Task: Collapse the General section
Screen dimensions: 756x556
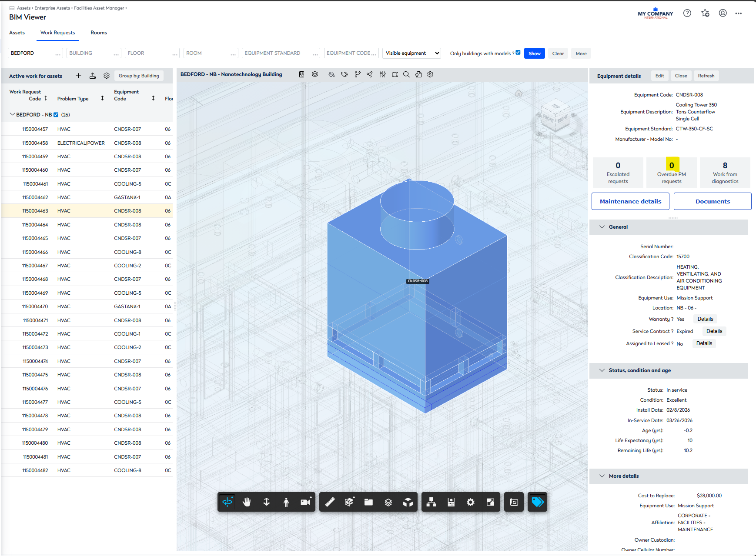Action: tap(602, 227)
